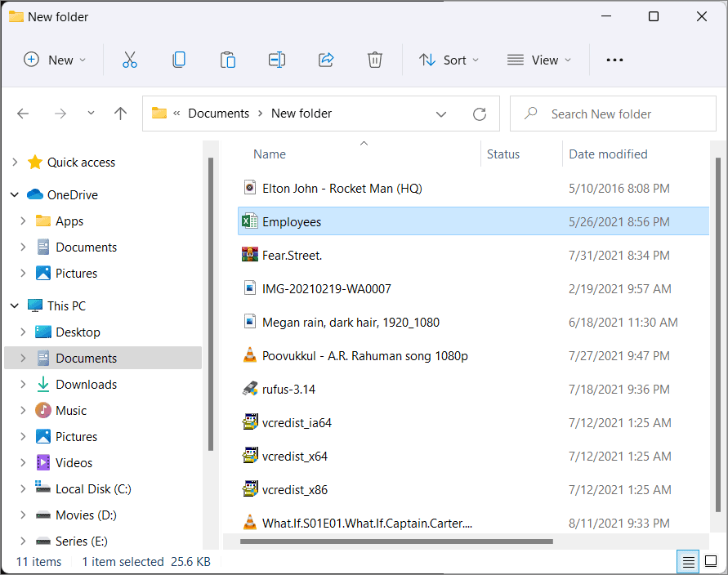
Task: Refresh the folder view
Action: 480,114
